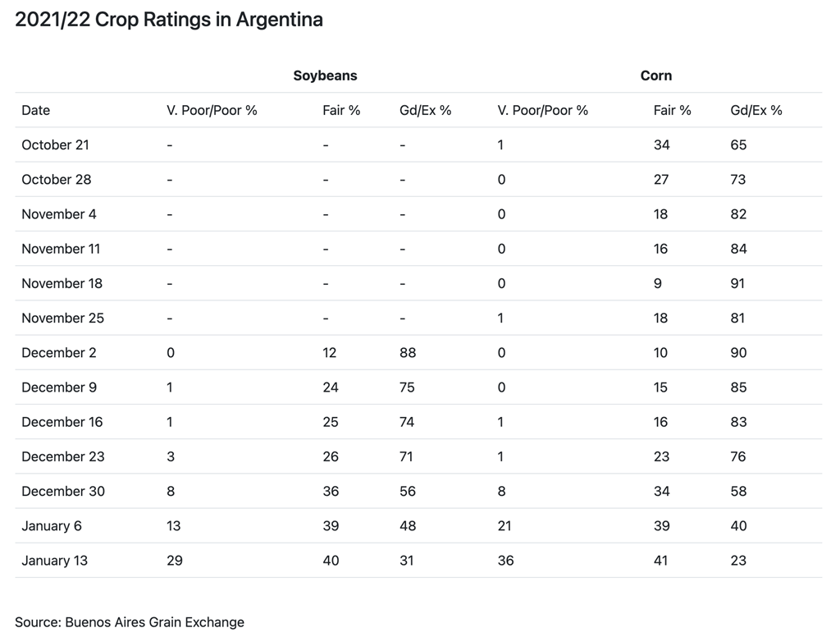This screenshot has width=840, height=637.
Task: Click the Date column header
Action: (x=36, y=110)
